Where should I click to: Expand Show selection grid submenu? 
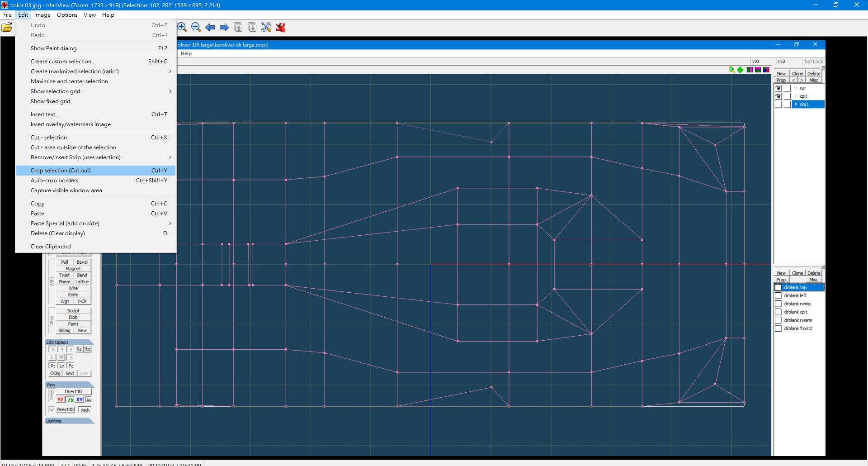coord(170,91)
